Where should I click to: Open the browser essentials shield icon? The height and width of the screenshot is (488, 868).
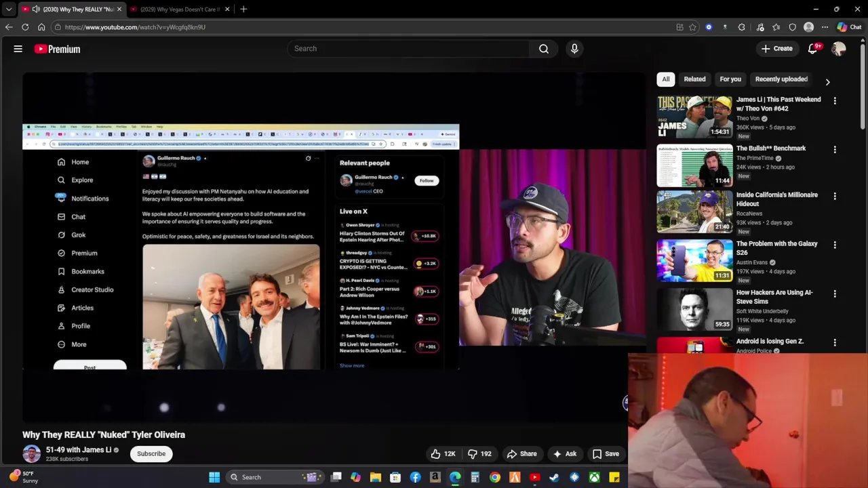pos(793,27)
